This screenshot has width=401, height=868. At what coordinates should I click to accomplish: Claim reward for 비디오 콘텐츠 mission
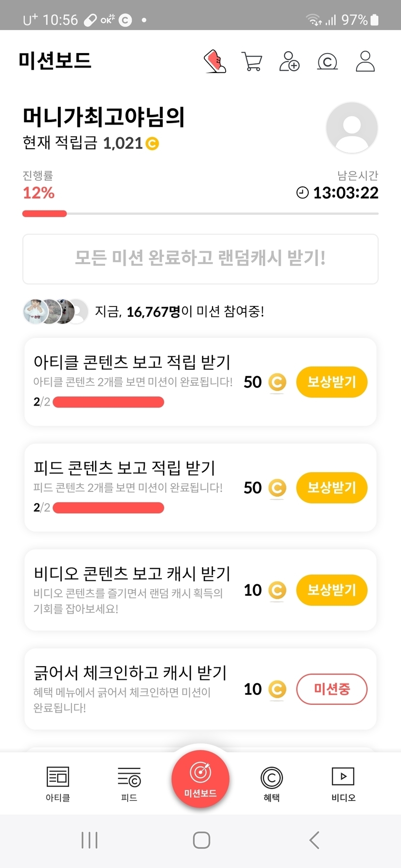point(331,590)
